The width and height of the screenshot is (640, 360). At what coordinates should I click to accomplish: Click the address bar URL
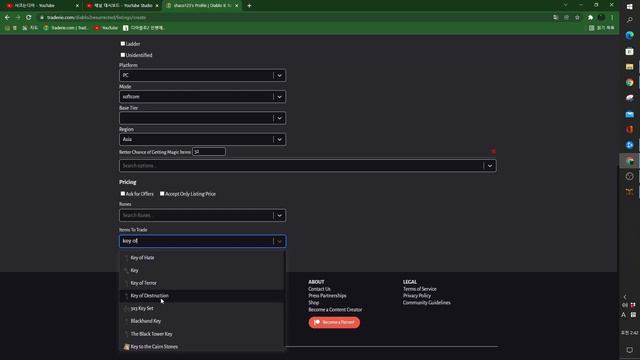click(x=96, y=18)
